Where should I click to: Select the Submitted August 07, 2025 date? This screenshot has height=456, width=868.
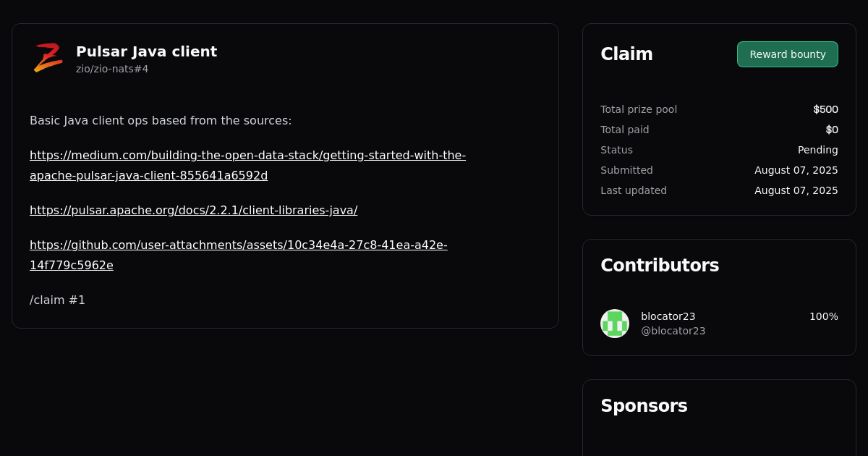click(796, 170)
